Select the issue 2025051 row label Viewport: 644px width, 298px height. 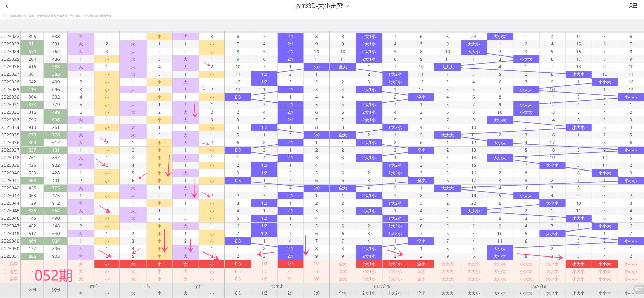click(10, 256)
